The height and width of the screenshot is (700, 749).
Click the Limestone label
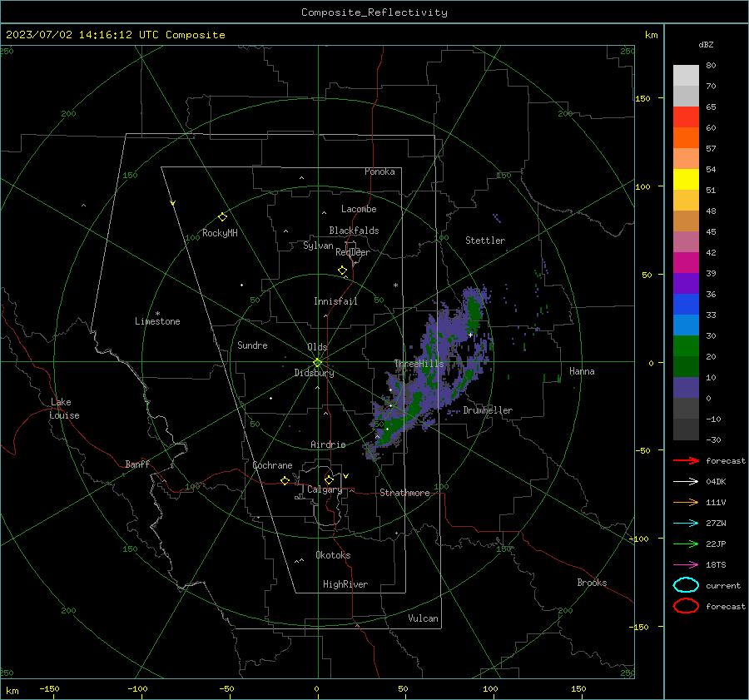(x=157, y=321)
